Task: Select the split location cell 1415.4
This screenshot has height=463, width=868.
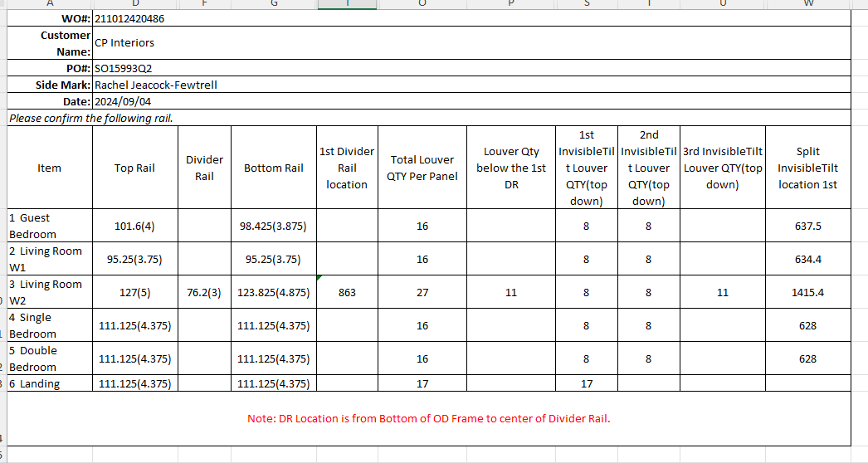Action: pyautogui.click(x=807, y=292)
